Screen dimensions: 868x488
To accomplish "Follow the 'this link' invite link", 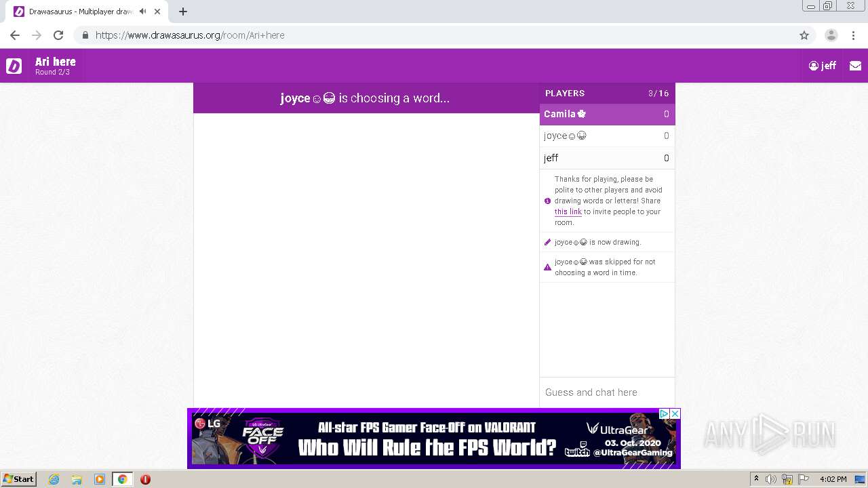I will tap(568, 211).
